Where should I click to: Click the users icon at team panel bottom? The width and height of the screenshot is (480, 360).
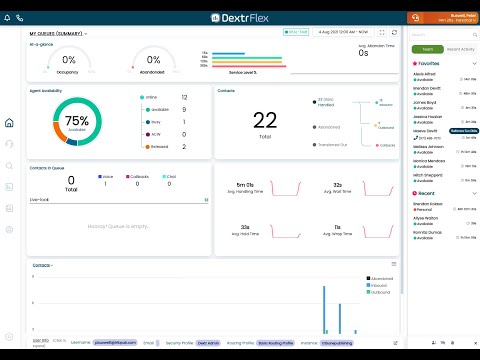point(434,343)
